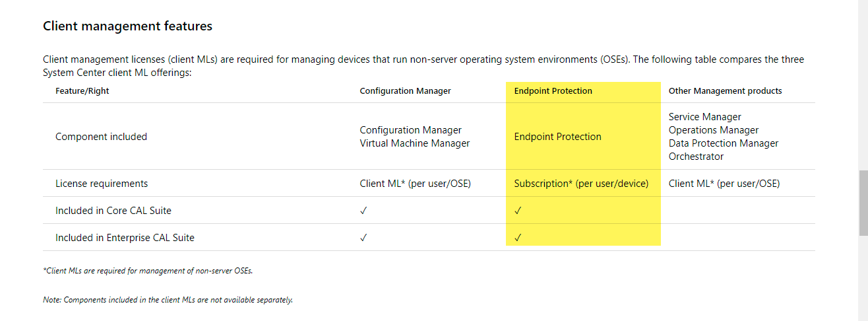Click 'Included in Enterprise CAL Suite' row label
The height and width of the screenshot is (321, 868).
(x=125, y=238)
